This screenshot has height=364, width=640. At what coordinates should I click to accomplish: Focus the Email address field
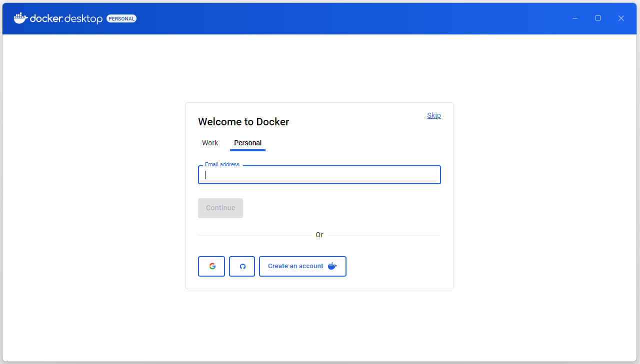coord(319,175)
